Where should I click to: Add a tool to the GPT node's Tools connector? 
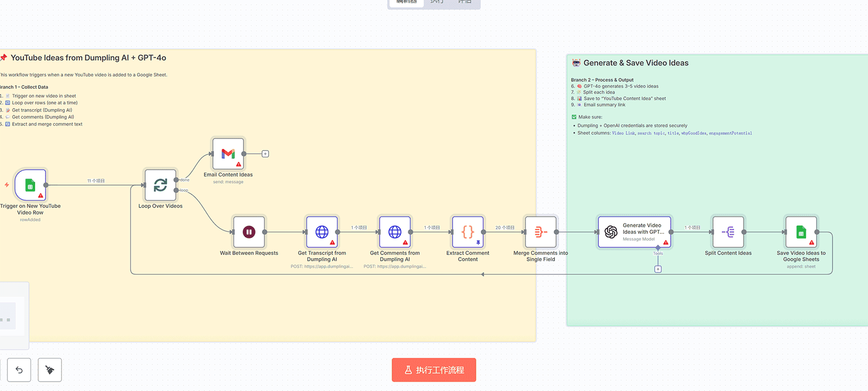[x=658, y=269]
